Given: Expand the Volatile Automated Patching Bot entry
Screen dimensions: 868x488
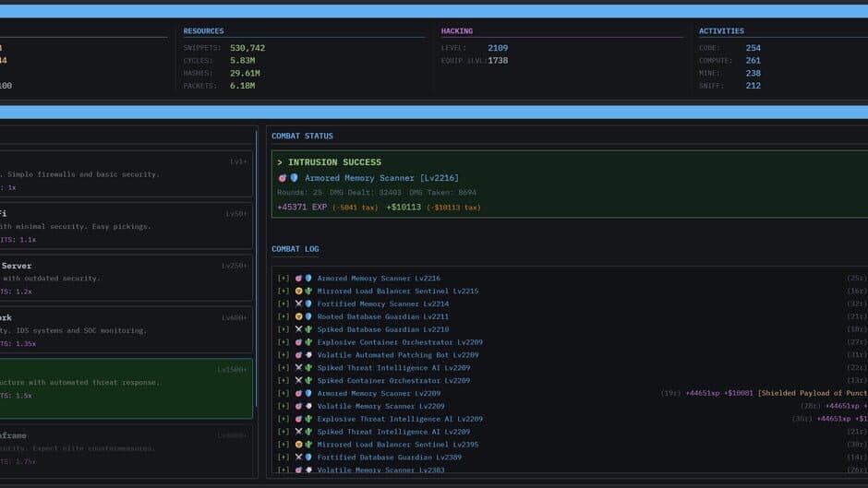Looking at the screenshot, I should pyautogui.click(x=283, y=355).
